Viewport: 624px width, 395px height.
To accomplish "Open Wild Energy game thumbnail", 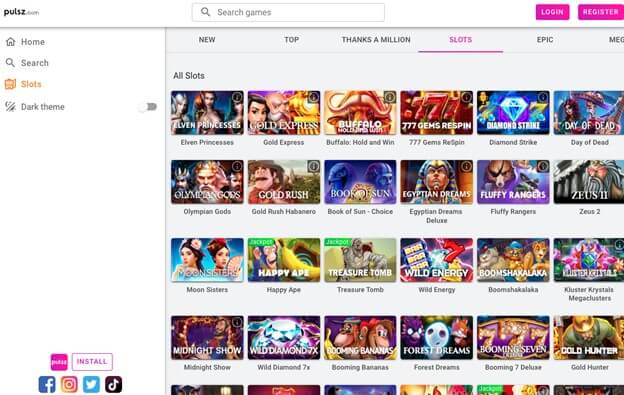I will point(437,260).
